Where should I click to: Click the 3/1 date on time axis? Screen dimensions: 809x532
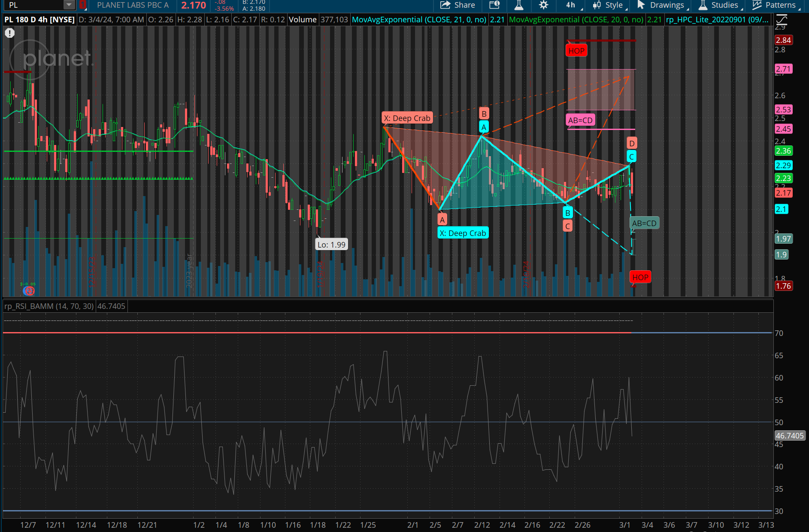coord(625,525)
